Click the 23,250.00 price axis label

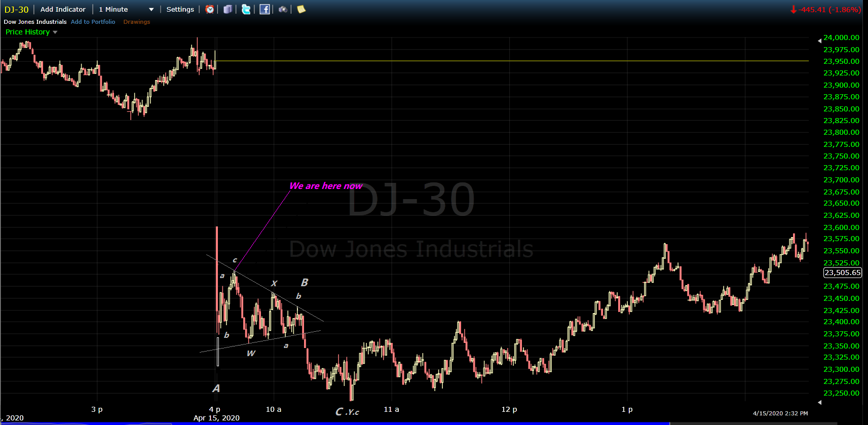[841, 393]
